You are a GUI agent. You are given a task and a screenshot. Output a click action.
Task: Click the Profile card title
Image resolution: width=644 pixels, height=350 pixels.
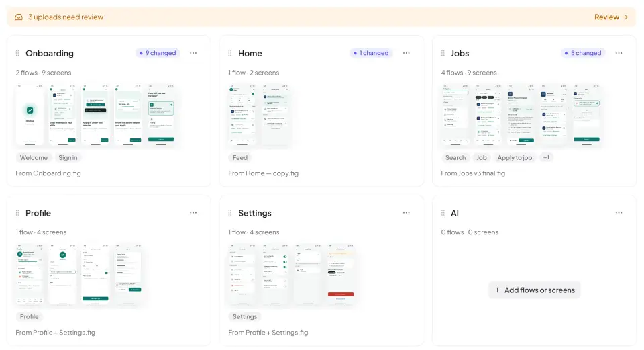(38, 213)
